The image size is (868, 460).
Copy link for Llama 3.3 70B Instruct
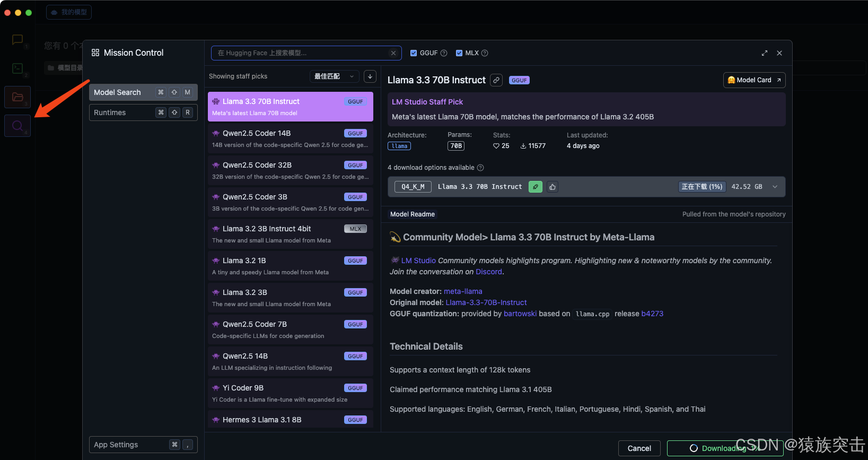tap(496, 80)
